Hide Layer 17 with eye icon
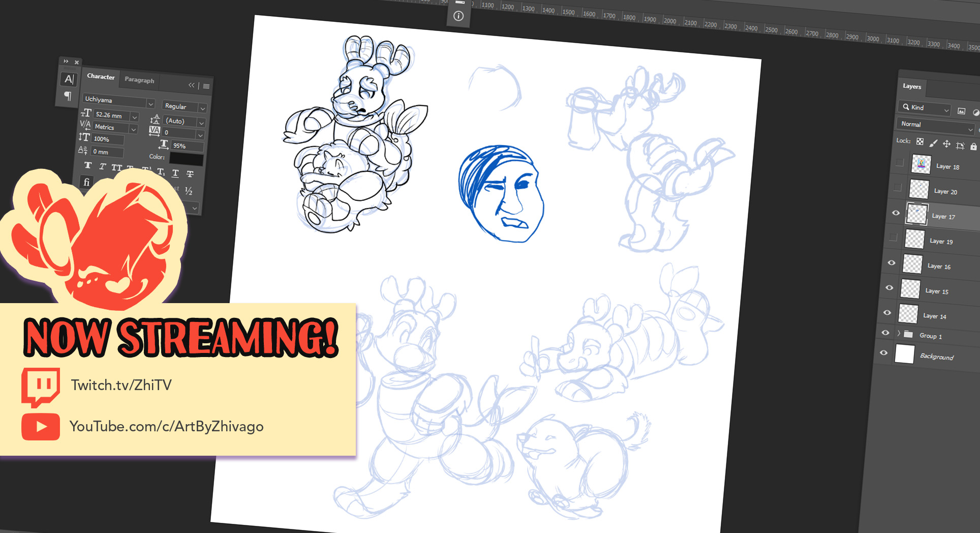 [x=896, y=213]
